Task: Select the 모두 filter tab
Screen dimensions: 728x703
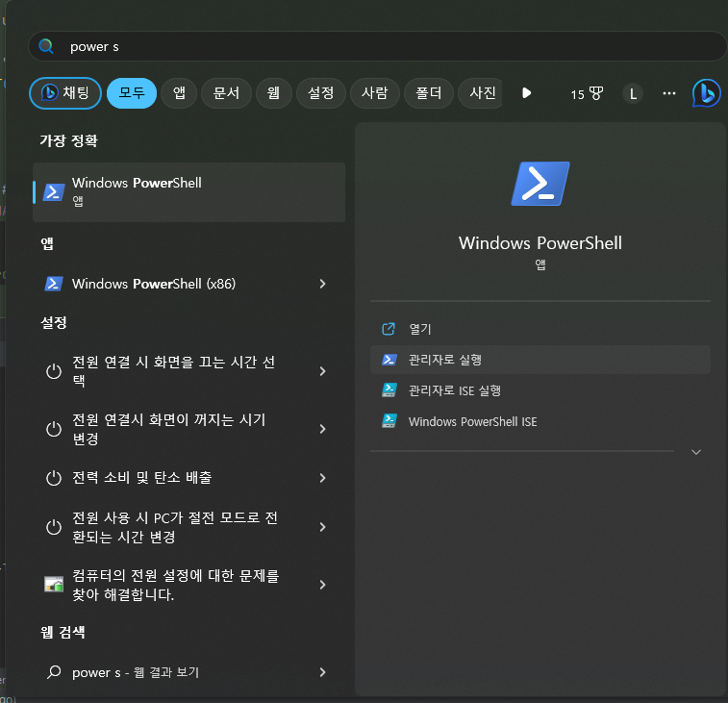Action: 132,93
